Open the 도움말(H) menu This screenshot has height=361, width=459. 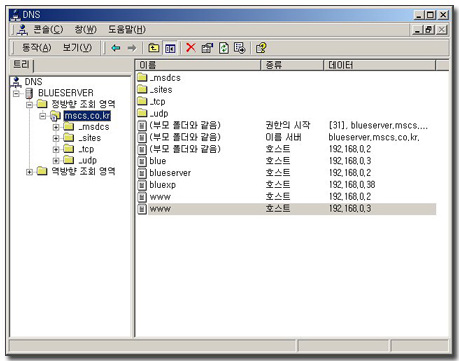tap(127, 30)
